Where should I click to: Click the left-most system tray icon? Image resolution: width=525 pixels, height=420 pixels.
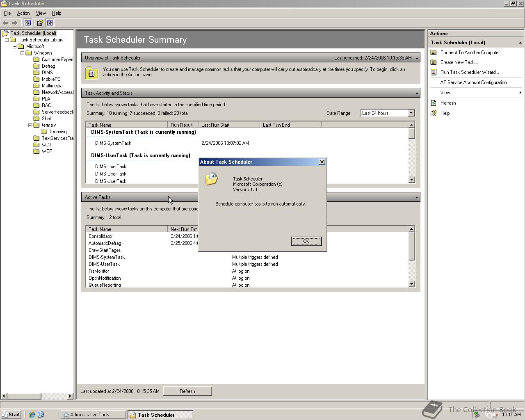coord(477,415)
